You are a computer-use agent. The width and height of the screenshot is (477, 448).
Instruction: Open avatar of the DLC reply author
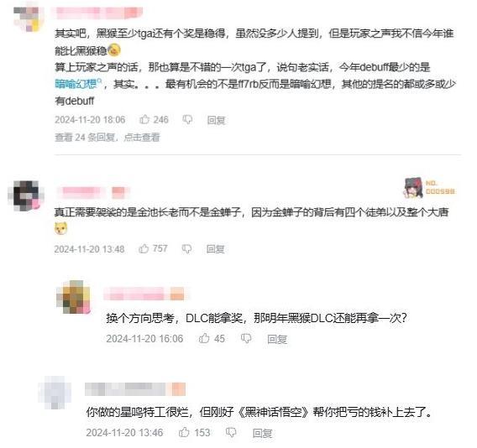tap(74, 297)
